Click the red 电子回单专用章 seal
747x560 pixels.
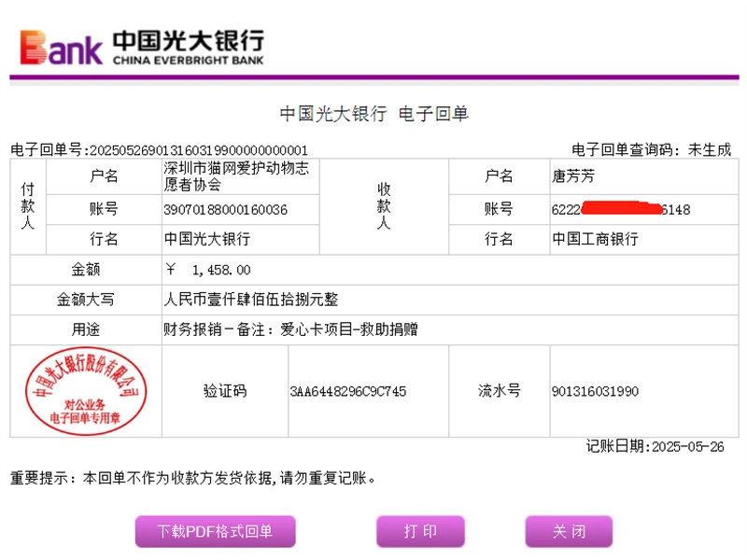coord(86,391)
